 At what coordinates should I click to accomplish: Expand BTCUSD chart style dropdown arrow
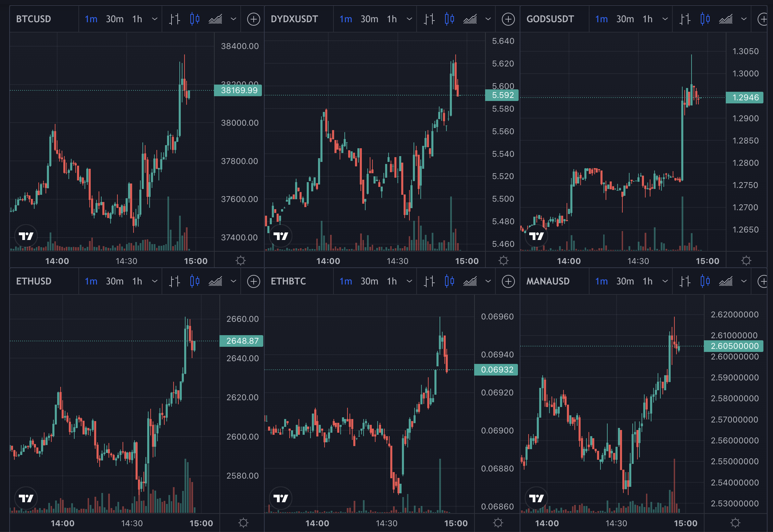point(233,19)
